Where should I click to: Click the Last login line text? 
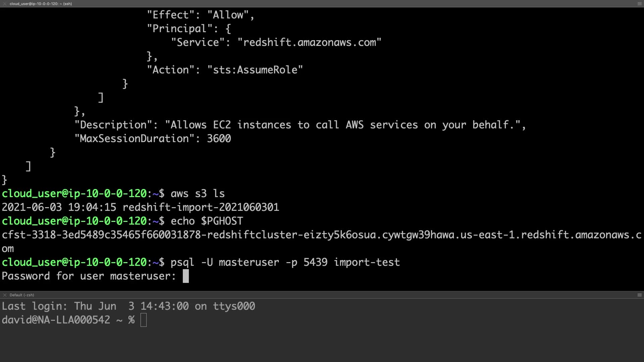click(x=128, y=306)
